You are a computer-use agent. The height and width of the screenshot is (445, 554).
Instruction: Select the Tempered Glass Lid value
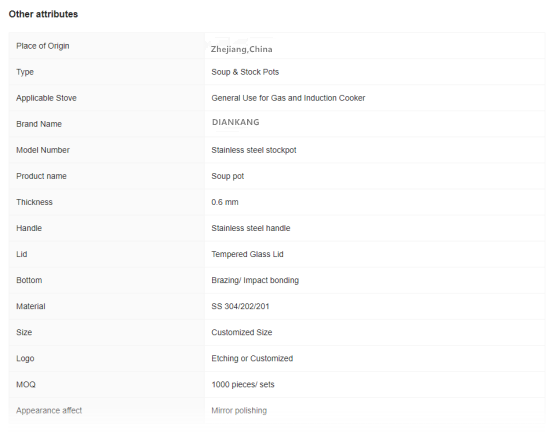pyautogui.click(x=247, y=254)
